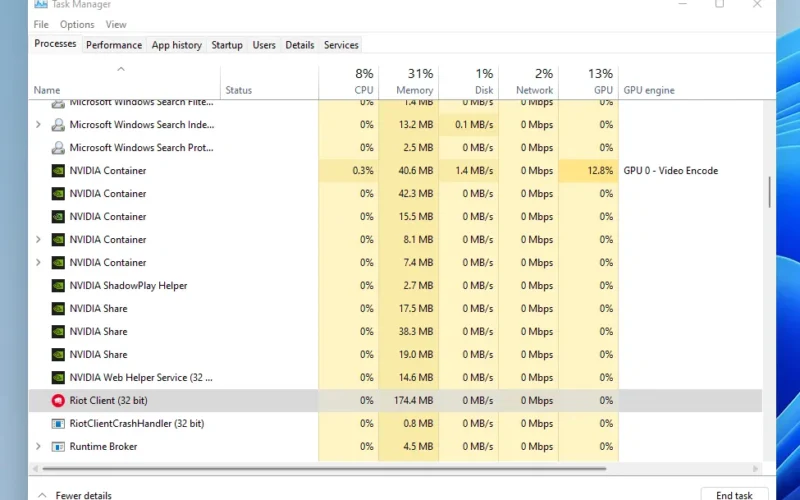
Task: Click the 0.1 MB/s disk cell
Action: (x=468, y=125)
